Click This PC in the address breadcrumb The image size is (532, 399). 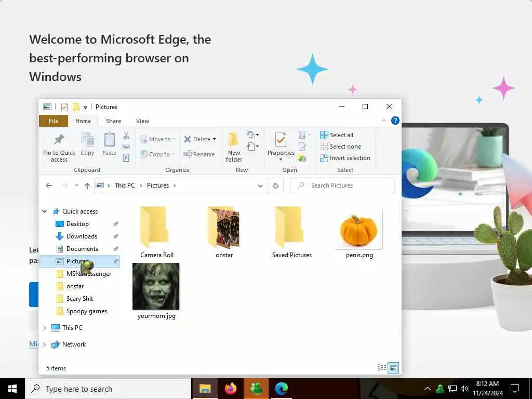125,185
